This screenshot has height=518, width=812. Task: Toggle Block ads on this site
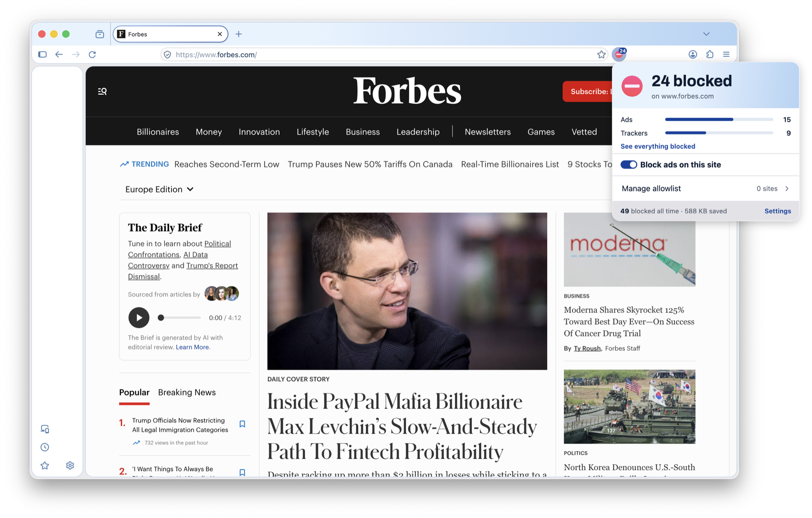[x=628, y=165]
